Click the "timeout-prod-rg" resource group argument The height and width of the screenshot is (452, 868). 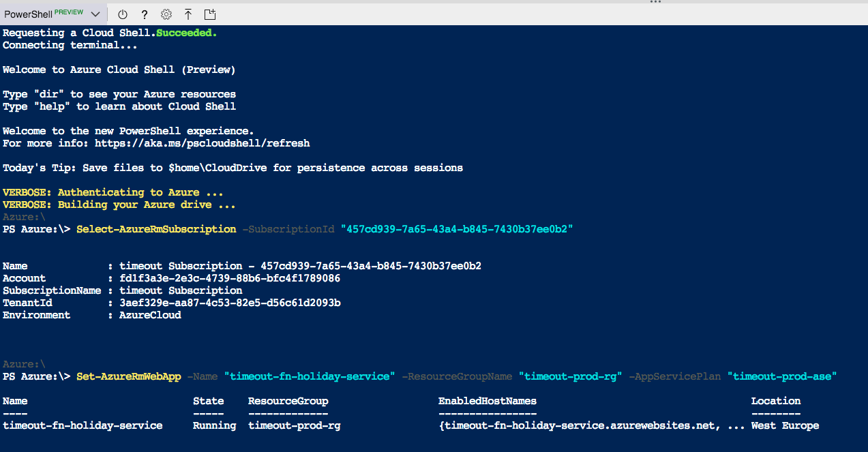click(x=570, y=376)
